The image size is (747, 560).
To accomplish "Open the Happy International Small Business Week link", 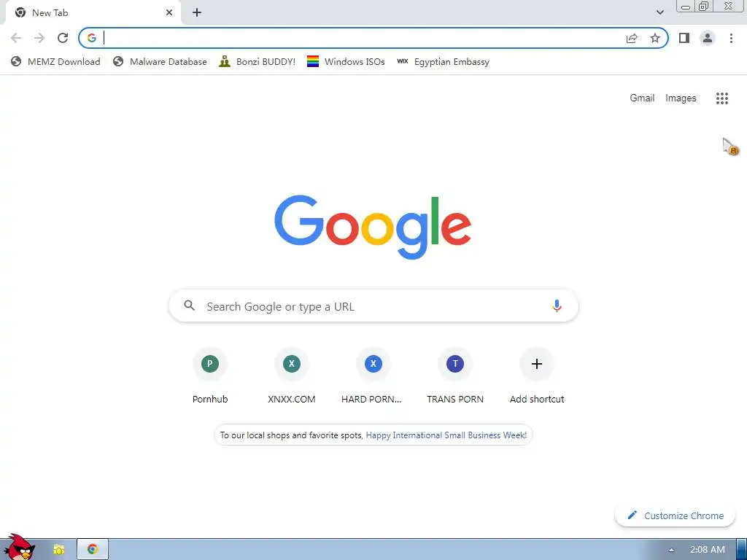I will (x=446, y=435).
